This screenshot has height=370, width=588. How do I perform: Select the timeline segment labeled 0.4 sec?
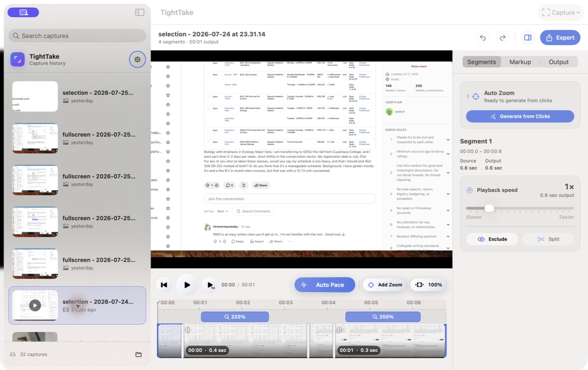246,341
